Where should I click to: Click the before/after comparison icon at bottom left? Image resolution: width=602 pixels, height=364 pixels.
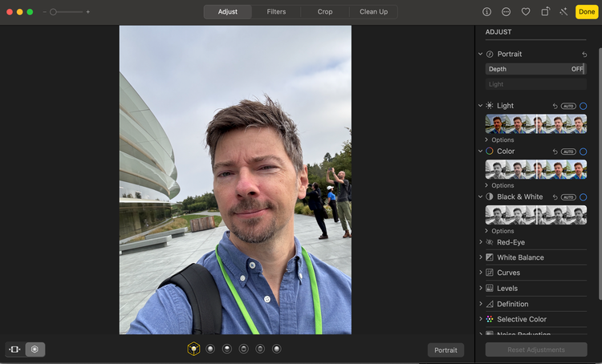point(14,350)
